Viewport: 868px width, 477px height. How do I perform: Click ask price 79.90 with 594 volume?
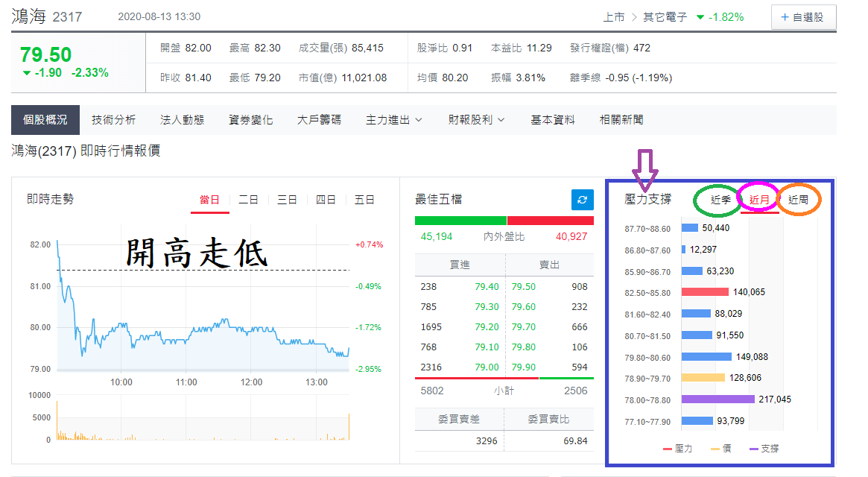pos(524,367)
